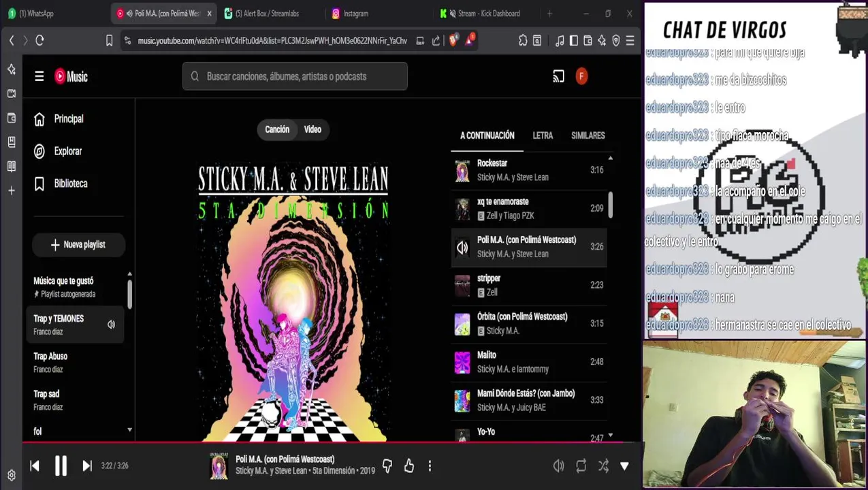
Task: Open settings gear in browser side panel
Action: (x=11, y=475)
